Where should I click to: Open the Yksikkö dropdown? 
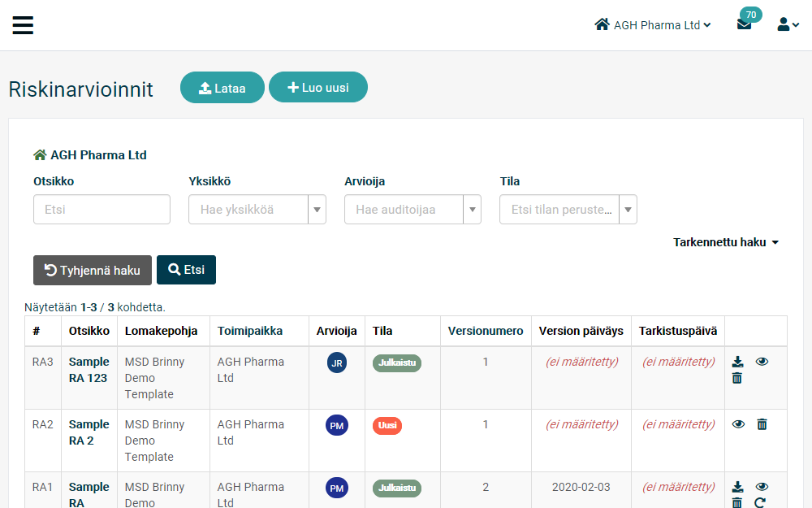(x=257, y=210)
